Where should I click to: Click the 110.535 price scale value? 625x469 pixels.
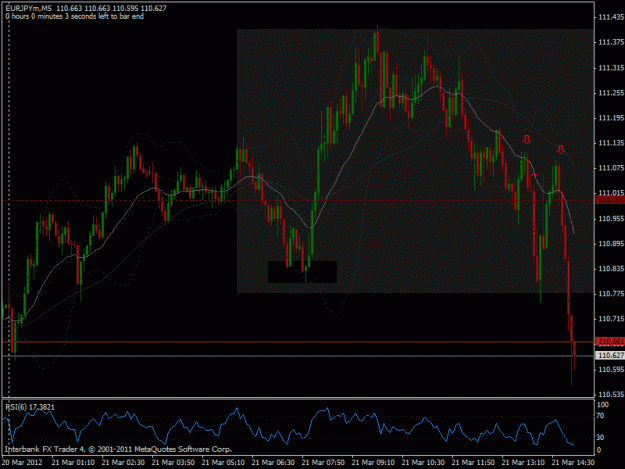(x=611, y=394)
